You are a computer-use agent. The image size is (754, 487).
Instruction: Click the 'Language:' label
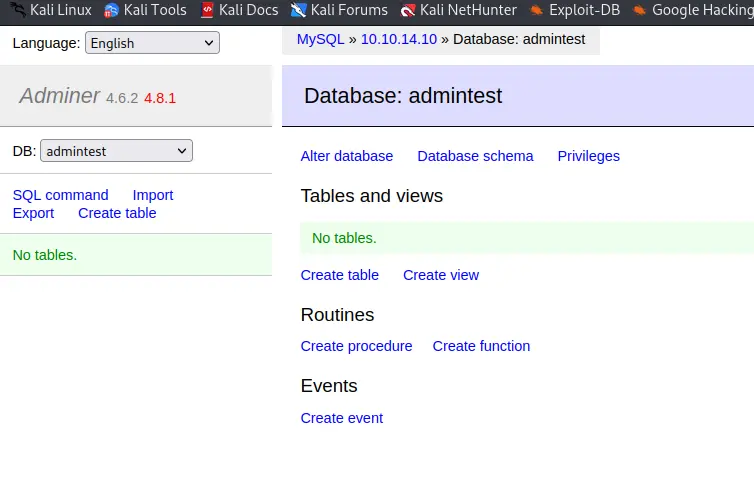pos(46,43)
